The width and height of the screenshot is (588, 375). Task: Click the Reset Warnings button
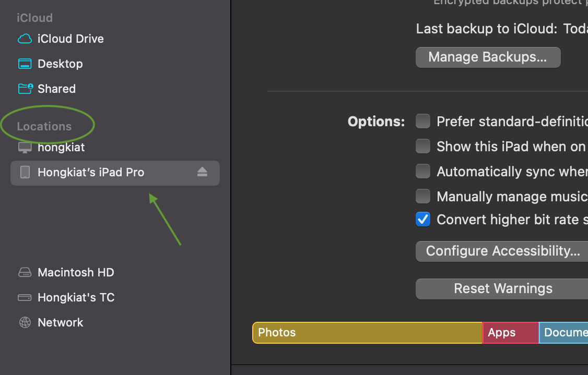(502, 288)
